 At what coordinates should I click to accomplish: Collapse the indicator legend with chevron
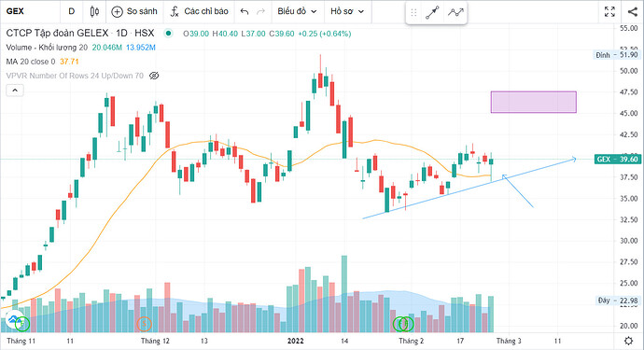(15, 90)
